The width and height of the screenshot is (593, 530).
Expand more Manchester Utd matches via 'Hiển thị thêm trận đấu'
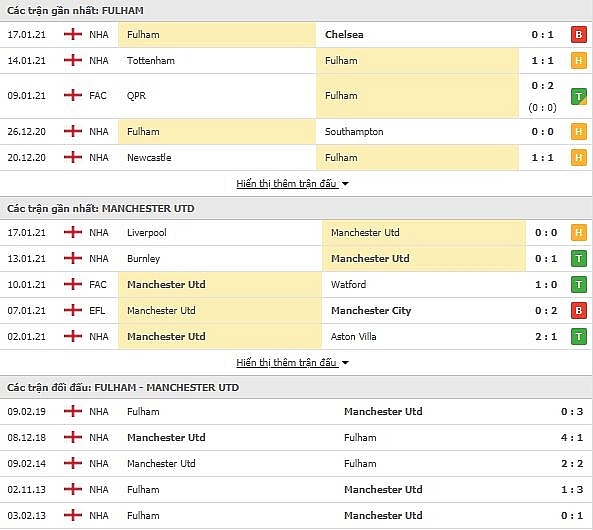pyautogui.click(x=286, y=363)
